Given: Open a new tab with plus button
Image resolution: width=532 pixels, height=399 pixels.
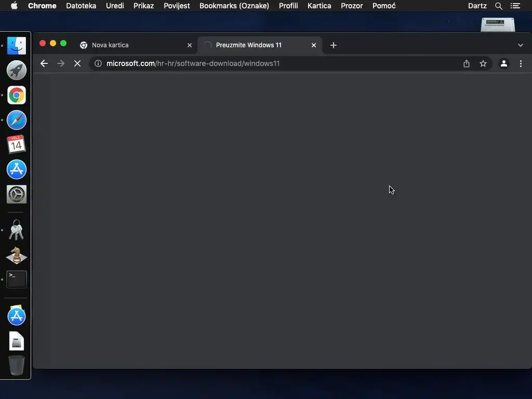Looking at the screenshot, I should pos(334,45).
